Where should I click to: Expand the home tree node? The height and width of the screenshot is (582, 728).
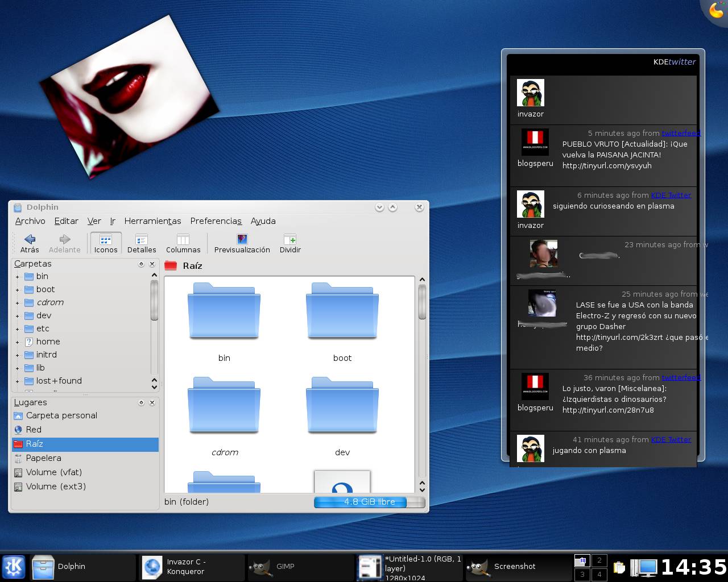pyautogui.click(x=17, y=342)
